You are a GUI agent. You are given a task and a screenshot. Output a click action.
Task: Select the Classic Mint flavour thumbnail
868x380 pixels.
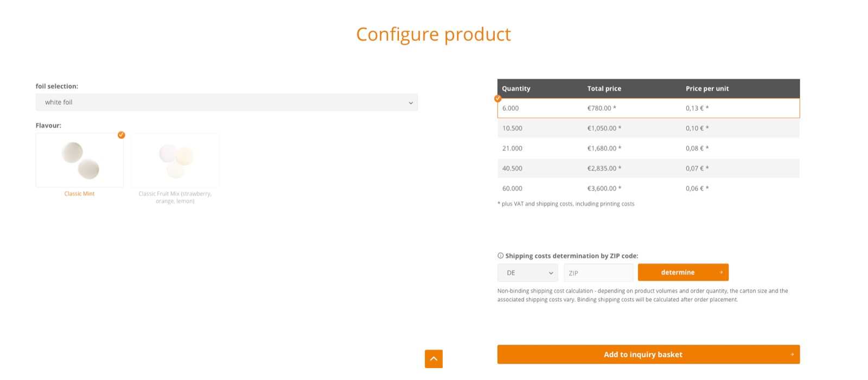80,161
